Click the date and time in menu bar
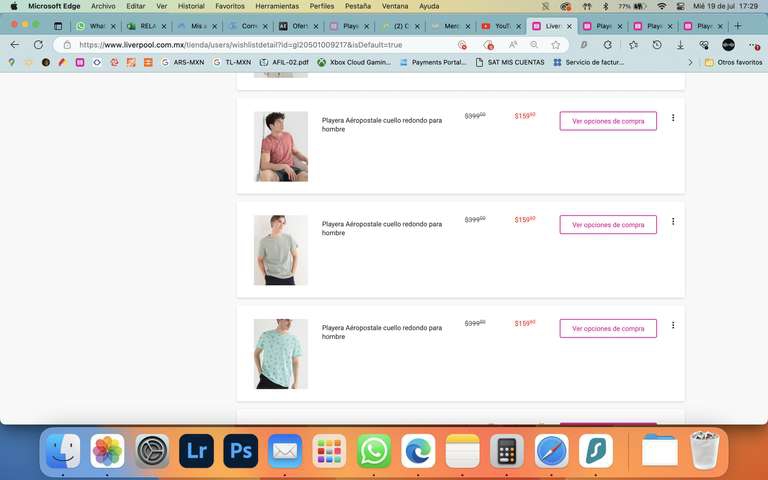Screen dimensions: 768x480 (726, 6)
